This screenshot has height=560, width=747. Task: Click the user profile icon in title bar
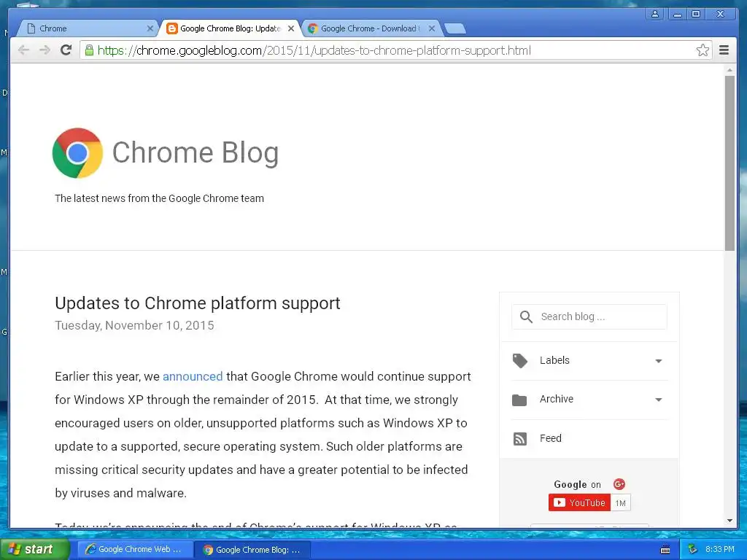click(x=655, y=14)
